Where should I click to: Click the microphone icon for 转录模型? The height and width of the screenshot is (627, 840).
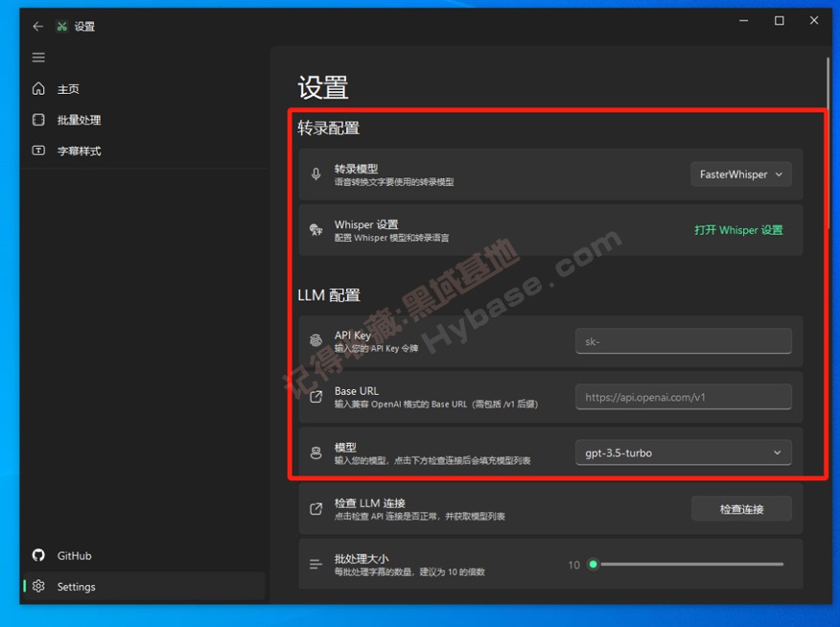[316, 174]
